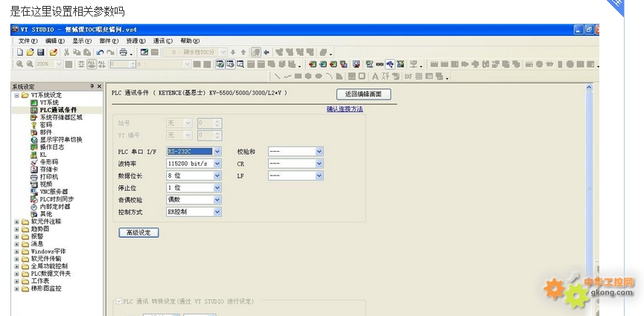
Task: Select 操作日志 in the tree
Action: pyautogui.click(x=52, y=147)
